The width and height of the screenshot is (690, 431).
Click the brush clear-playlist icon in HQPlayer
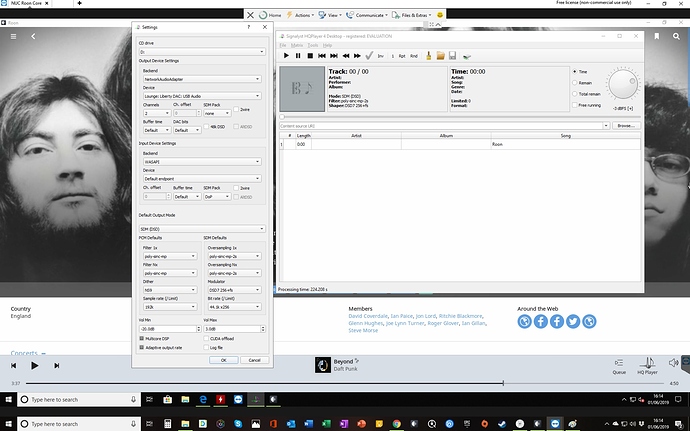[x=429, y=56]
